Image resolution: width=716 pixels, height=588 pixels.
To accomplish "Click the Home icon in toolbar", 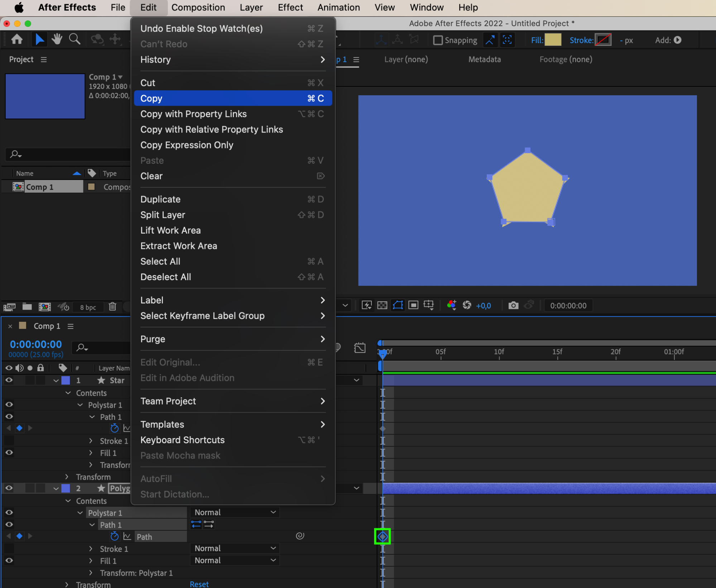I will click(17, 39).
